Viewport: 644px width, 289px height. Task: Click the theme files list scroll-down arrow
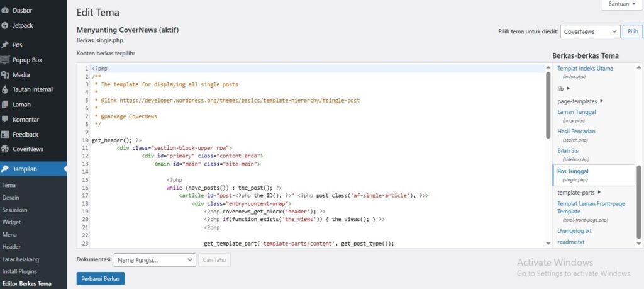click(x=639, y=244)
